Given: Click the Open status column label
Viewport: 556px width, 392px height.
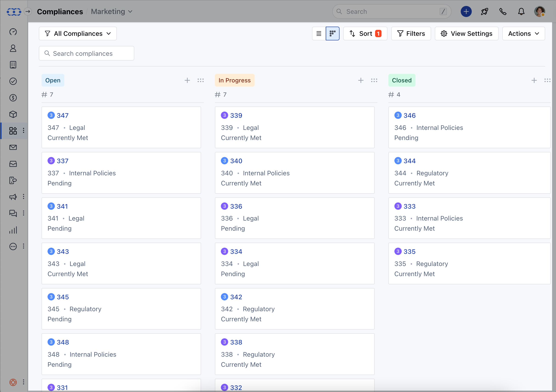Looking at the screenshot, I should coord(53,80).
